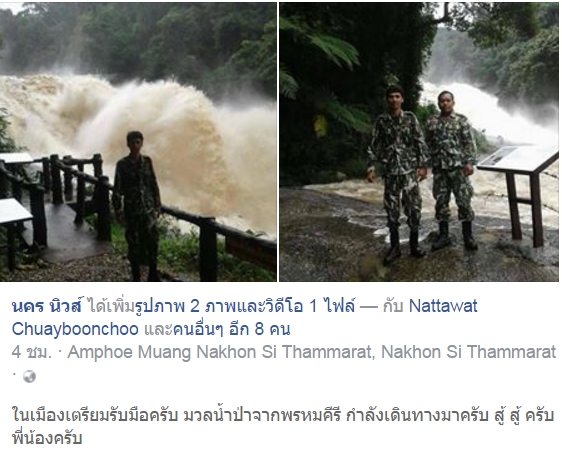Click the information signboard in right photo
The width and height of the screenshot is (562, 459).
(x=518, y=195)
